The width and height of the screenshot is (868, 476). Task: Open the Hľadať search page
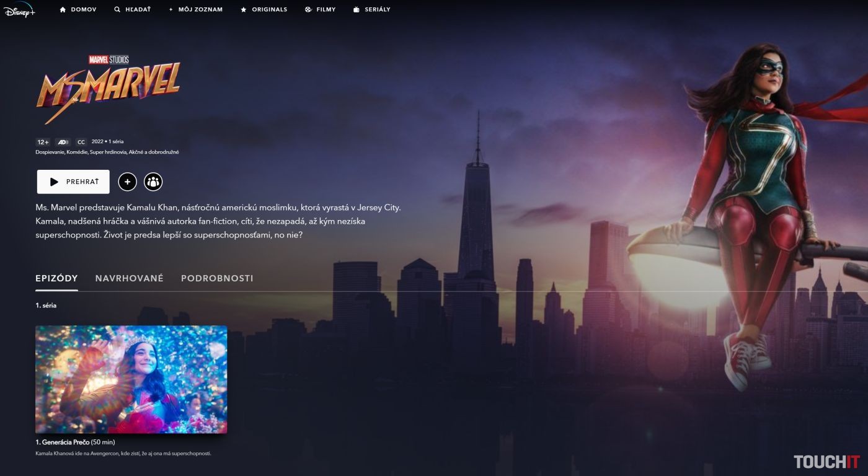click(x=132, y=10)
